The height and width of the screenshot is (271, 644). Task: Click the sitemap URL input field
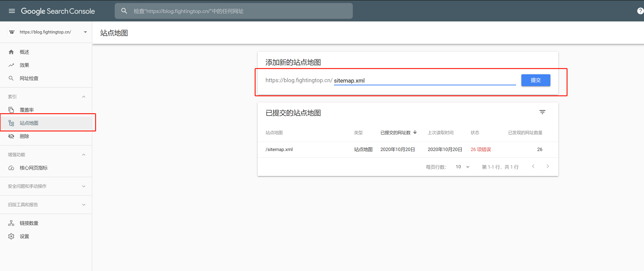(425, 80)
